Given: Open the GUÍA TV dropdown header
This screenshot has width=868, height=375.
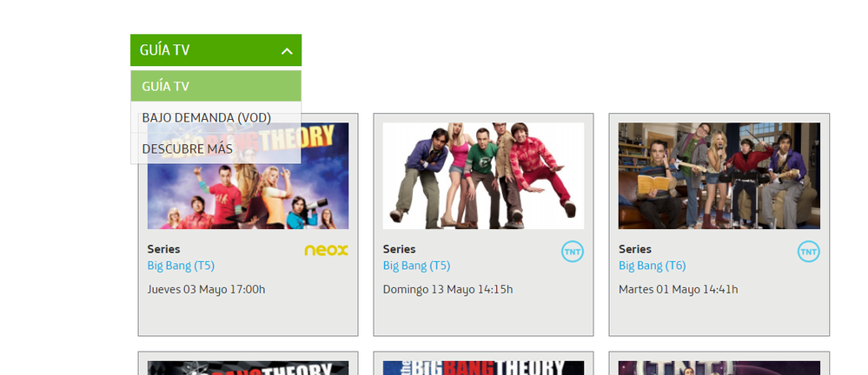Looking at the screenshot, I should pyautogui.click(x=215, y=50).
